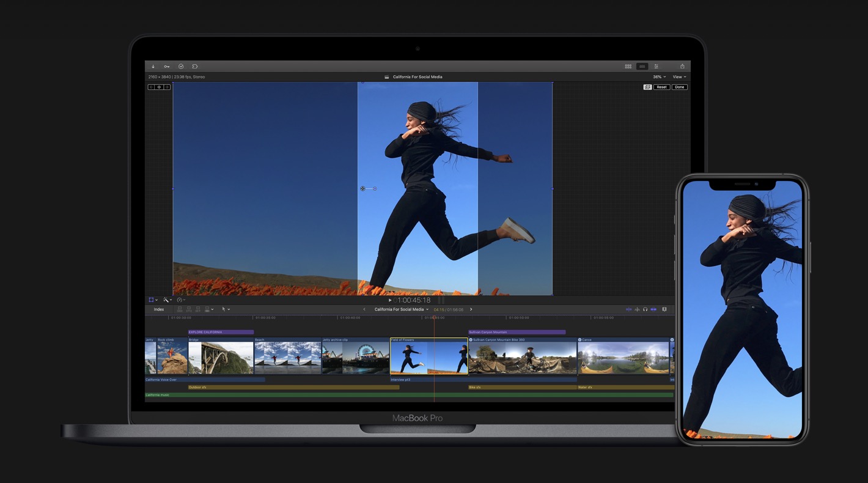Select the Beach clip thumbnail
This screenshot has width=868, height=483.
(x=287, y=358)
